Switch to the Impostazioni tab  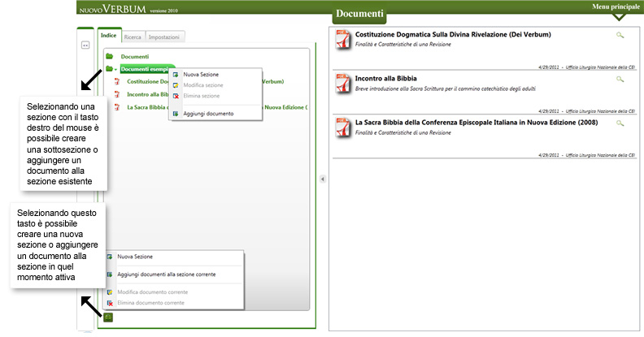[164, 37]
